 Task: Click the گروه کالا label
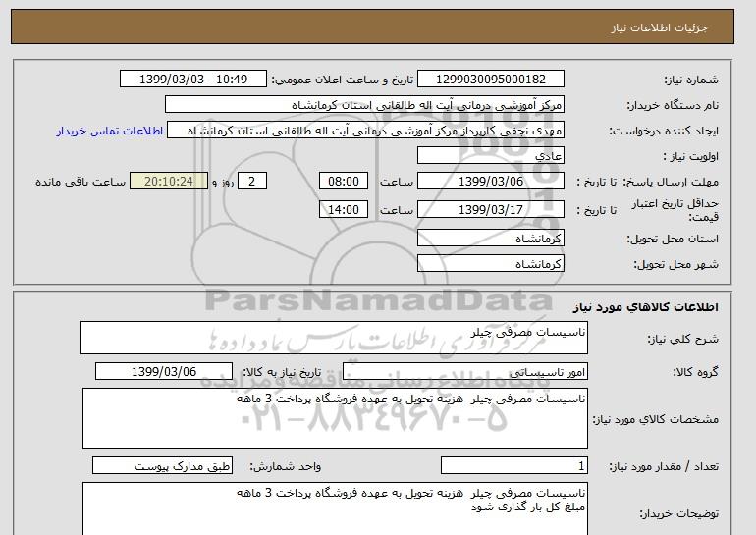696,372
